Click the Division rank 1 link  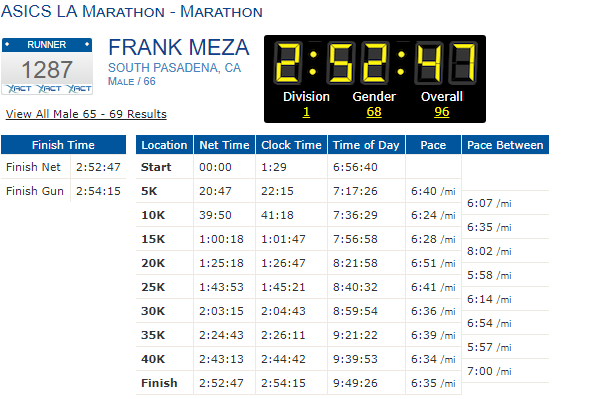click(x=306, y=112)
